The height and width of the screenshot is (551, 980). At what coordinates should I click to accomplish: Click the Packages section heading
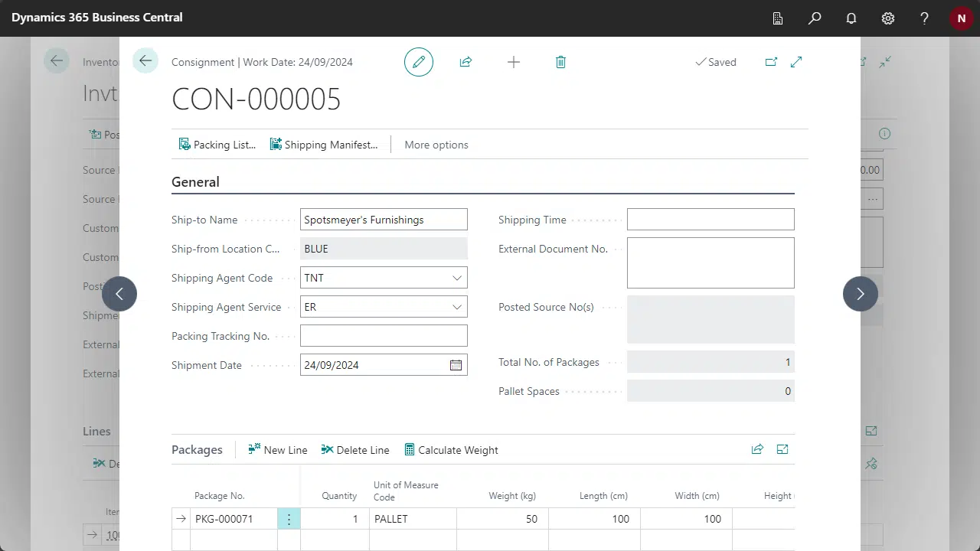click(197, 450)
